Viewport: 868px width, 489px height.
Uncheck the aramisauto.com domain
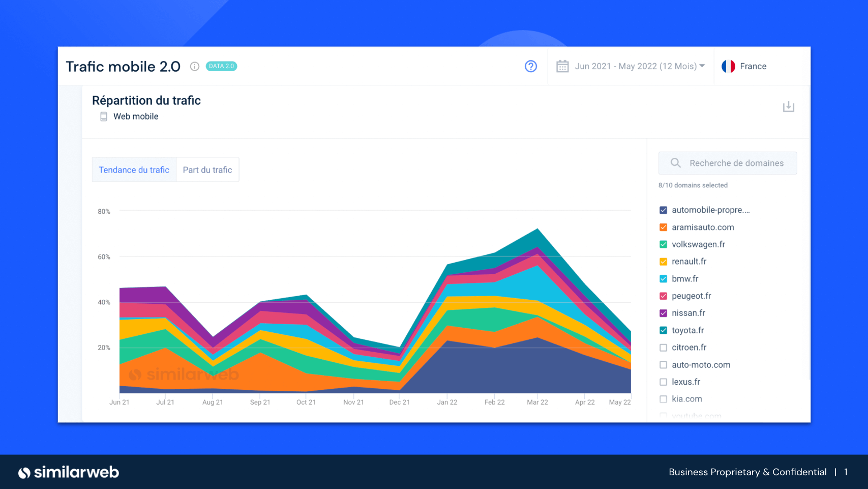[x=663, y=227]
